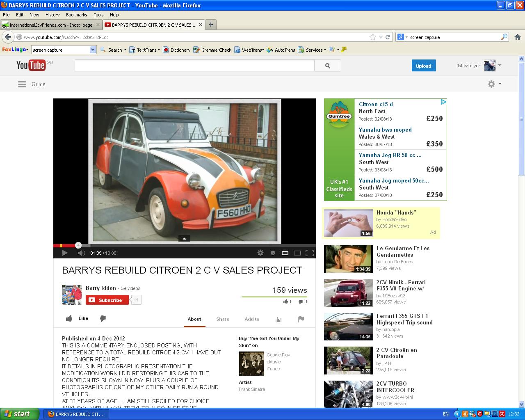This screenshot has height=420, width=525.
Task: Open the Bookmarks menu
Action: 76,15
